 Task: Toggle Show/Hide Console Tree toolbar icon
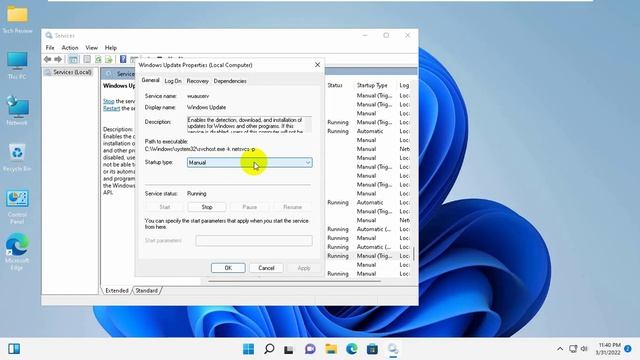coord(73,60)
